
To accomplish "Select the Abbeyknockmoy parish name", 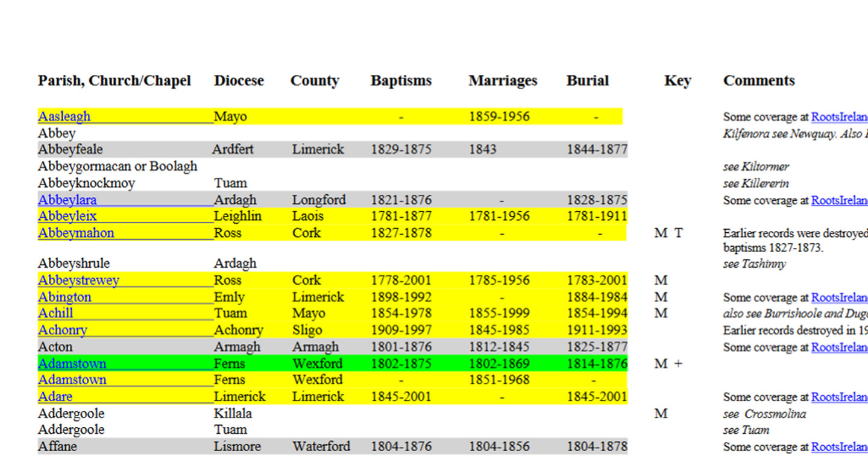I will pyautogui.click(x=86, y=183).
